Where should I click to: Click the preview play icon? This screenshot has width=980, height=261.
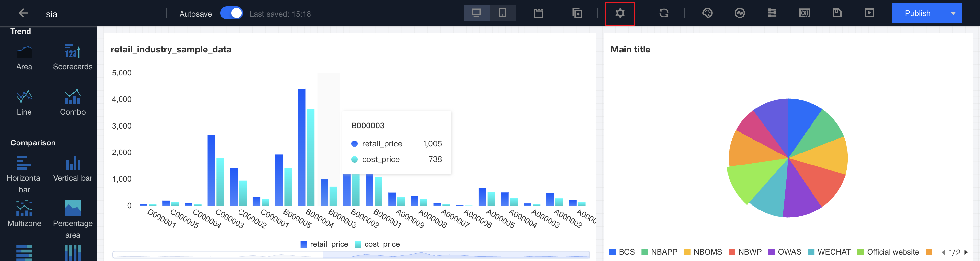[869, 13]
